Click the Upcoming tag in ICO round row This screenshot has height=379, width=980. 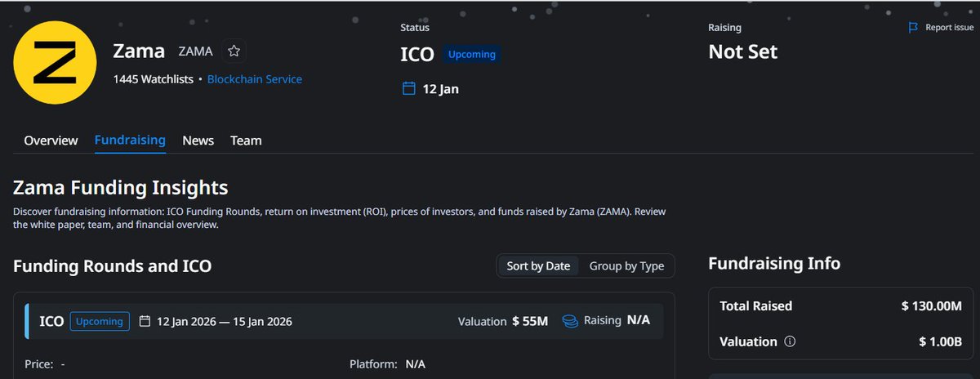click(99, 321)
